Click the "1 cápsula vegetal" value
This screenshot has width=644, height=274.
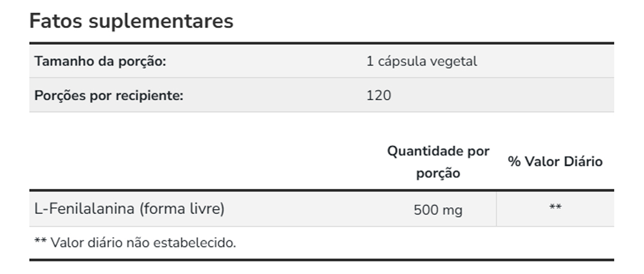(421, 61)
